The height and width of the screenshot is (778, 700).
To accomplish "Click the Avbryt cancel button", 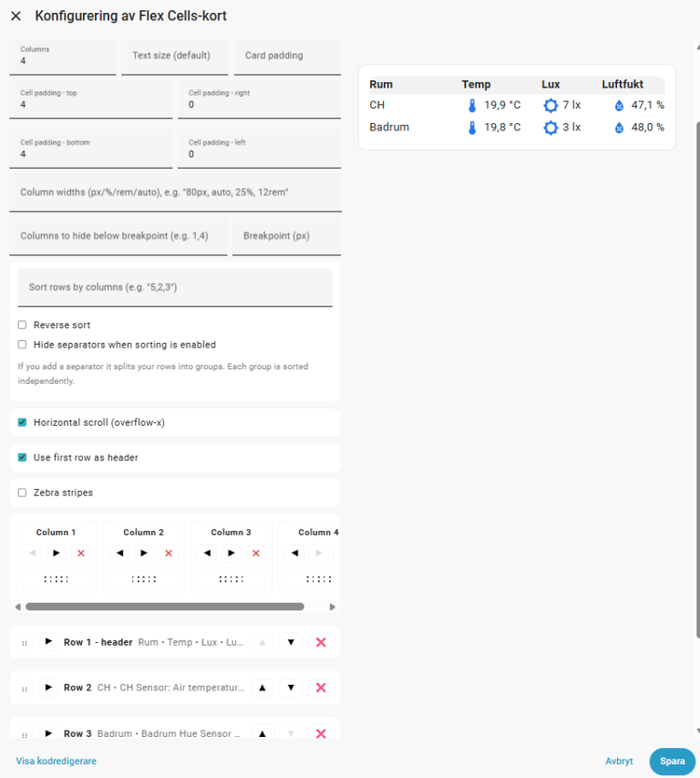I will coord(619,761).
